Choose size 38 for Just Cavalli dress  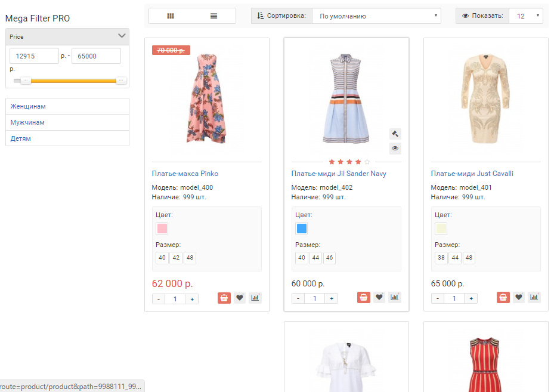(441, 258)
